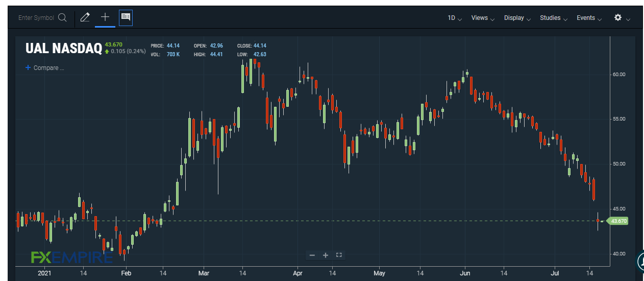
Task: Click the UAL NASDAQ symbol title
Action: [64, 49]
